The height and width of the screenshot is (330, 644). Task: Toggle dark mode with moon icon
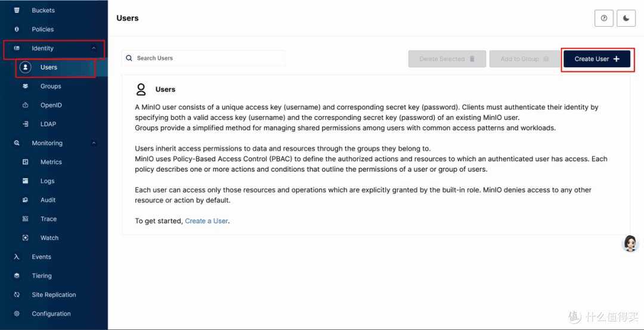point(626,18)
